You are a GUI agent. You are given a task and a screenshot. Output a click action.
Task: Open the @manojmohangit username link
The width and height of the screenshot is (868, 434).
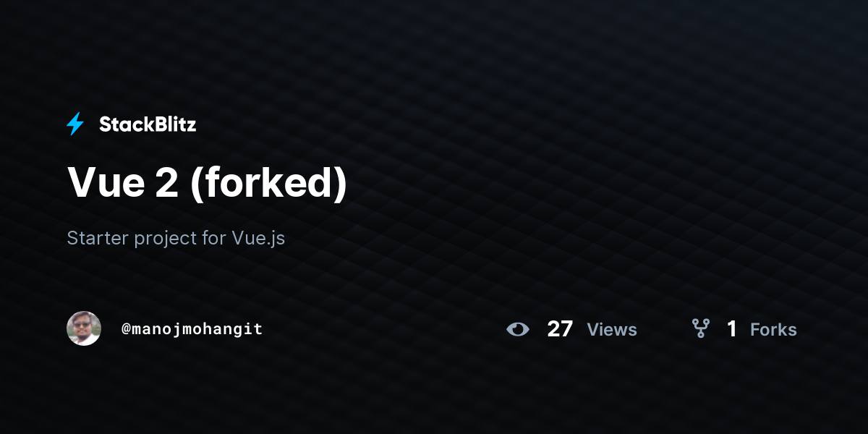[192, 329]
